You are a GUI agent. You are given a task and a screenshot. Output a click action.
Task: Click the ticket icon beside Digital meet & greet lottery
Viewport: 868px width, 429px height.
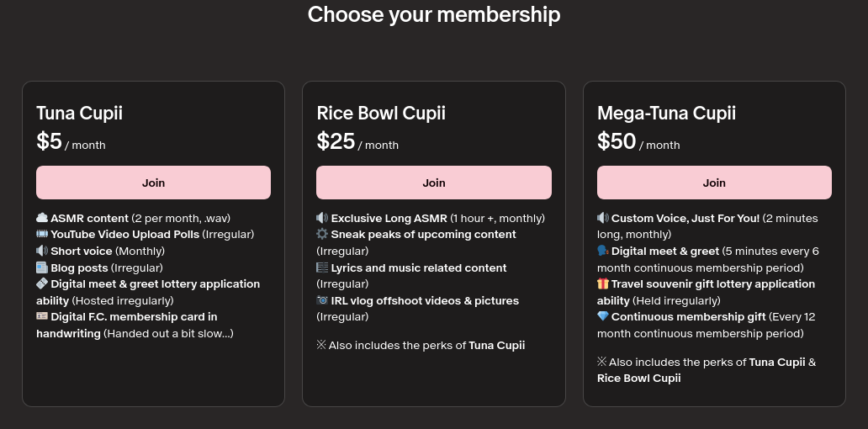(x=42, y=284)
